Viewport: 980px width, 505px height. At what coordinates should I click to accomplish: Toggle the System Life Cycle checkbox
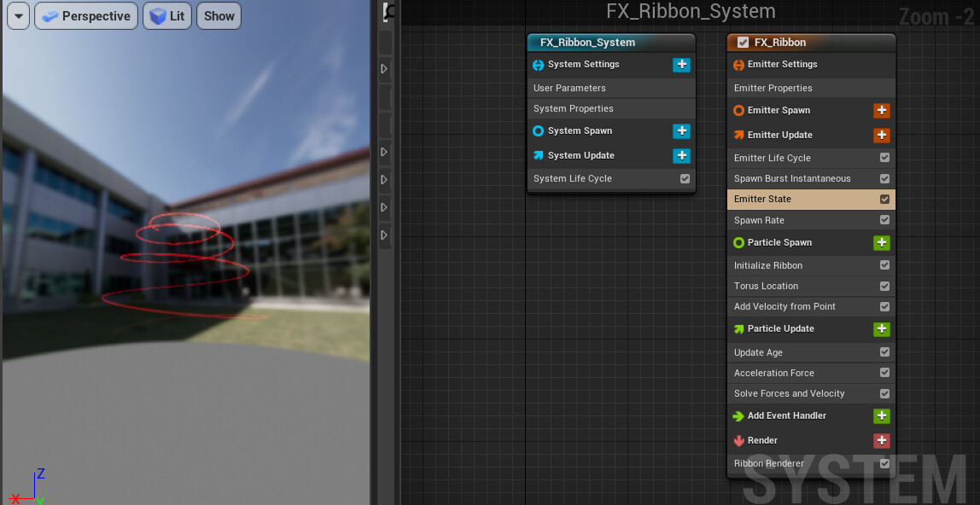[685, 178]
